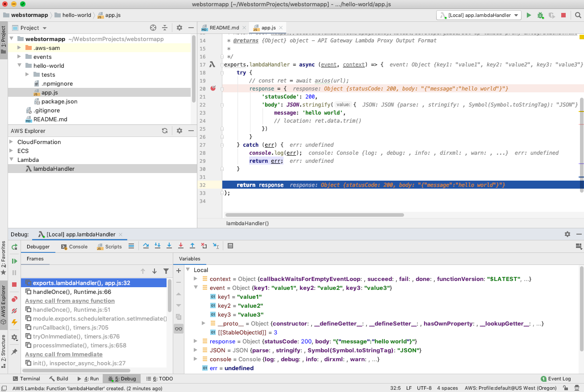This screenshot has height=392, width=584.
Task: Toggle Show watches in variables glasses icon
Action: [x=179, y=329]
